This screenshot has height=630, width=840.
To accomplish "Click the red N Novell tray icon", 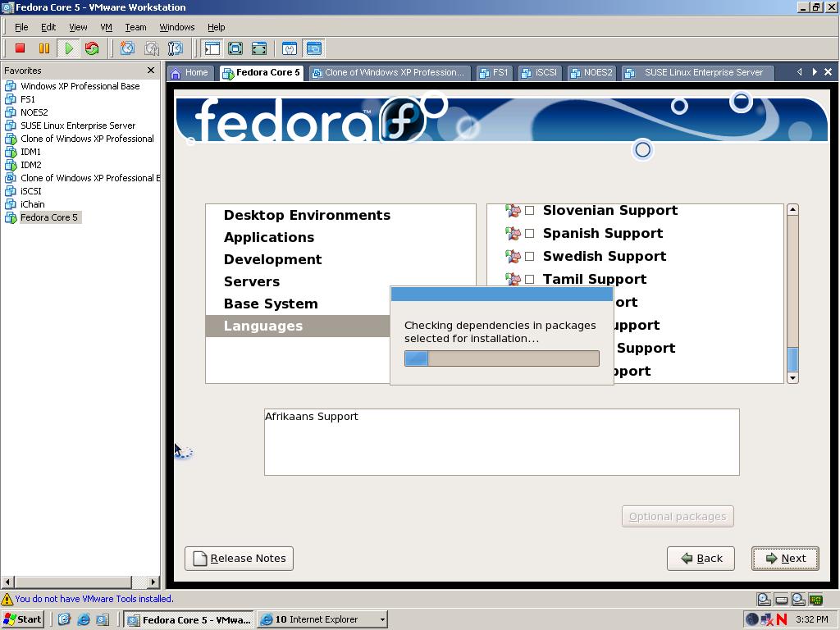I will point(782,619).
